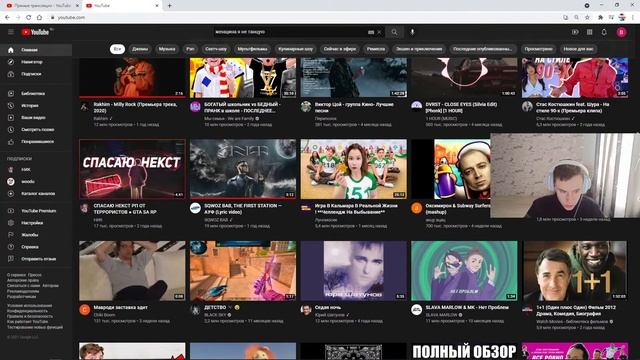Bookmark page with star icon

587,18
